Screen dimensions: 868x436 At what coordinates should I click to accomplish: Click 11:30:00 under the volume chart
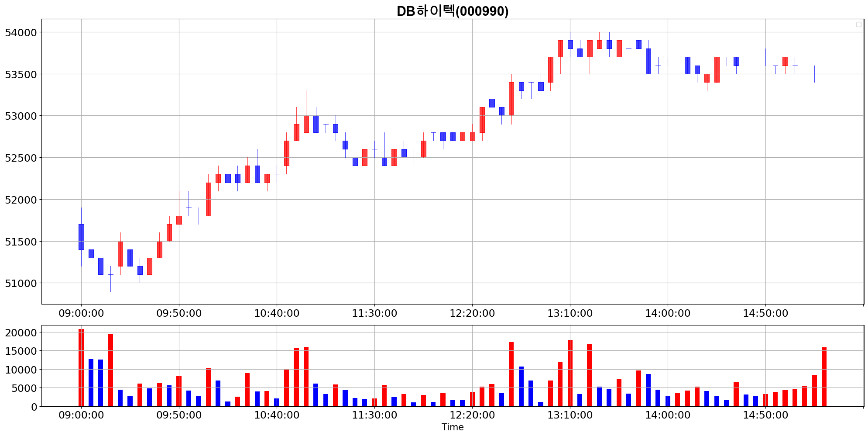click(x=374, y=415)
